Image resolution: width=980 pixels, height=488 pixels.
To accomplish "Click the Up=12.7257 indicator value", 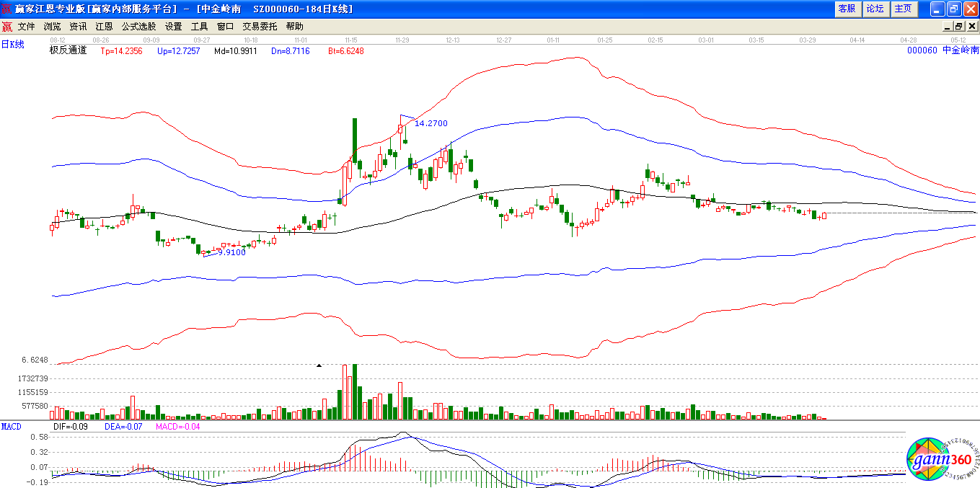I will [x=178, y=51].
